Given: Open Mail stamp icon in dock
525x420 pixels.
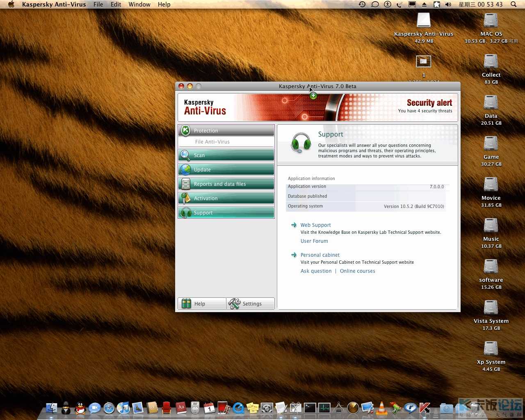Looking at the screenshot, I should [138, 408].
